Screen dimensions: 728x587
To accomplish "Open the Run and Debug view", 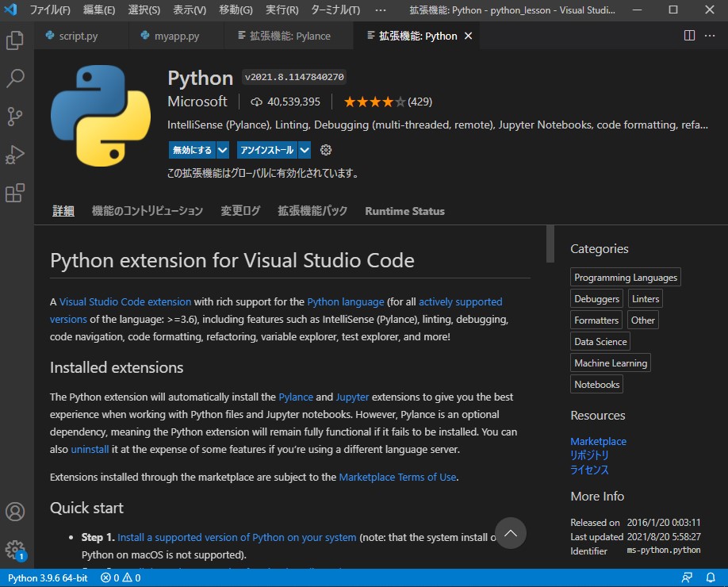I will 15,155.
